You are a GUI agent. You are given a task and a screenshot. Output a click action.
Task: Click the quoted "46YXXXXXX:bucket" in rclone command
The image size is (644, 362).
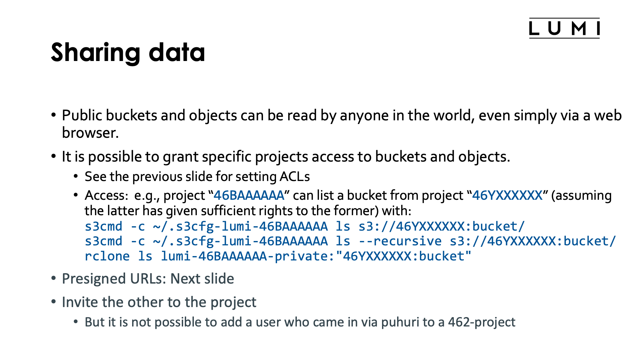tap(404, 256)
